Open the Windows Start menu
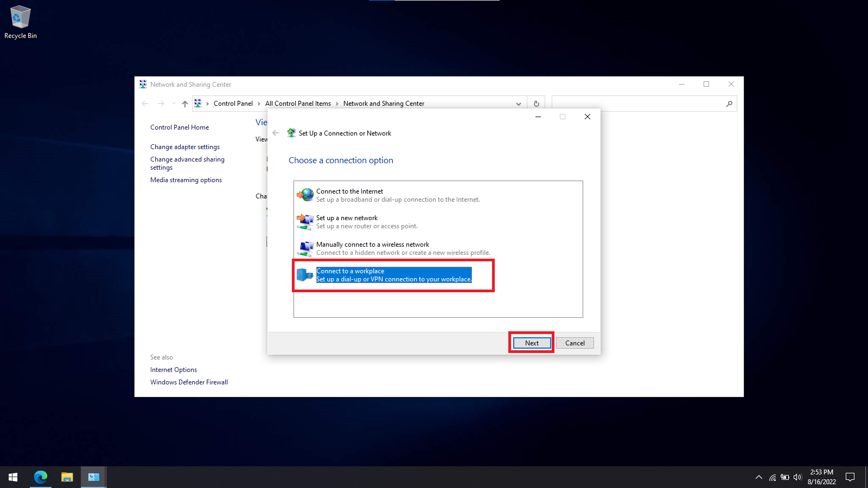 point(13,477)
